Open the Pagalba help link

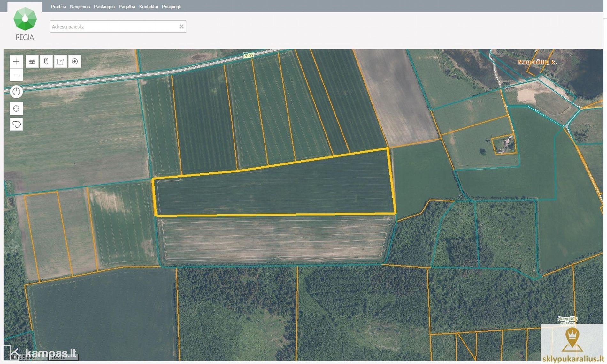click(127, 7)
